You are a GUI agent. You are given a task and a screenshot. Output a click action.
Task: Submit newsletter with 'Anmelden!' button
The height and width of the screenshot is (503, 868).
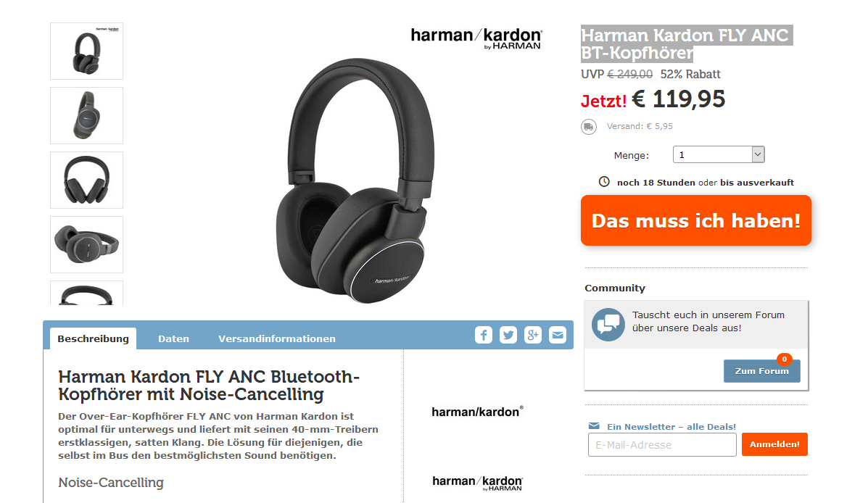[x=774, y=444]
